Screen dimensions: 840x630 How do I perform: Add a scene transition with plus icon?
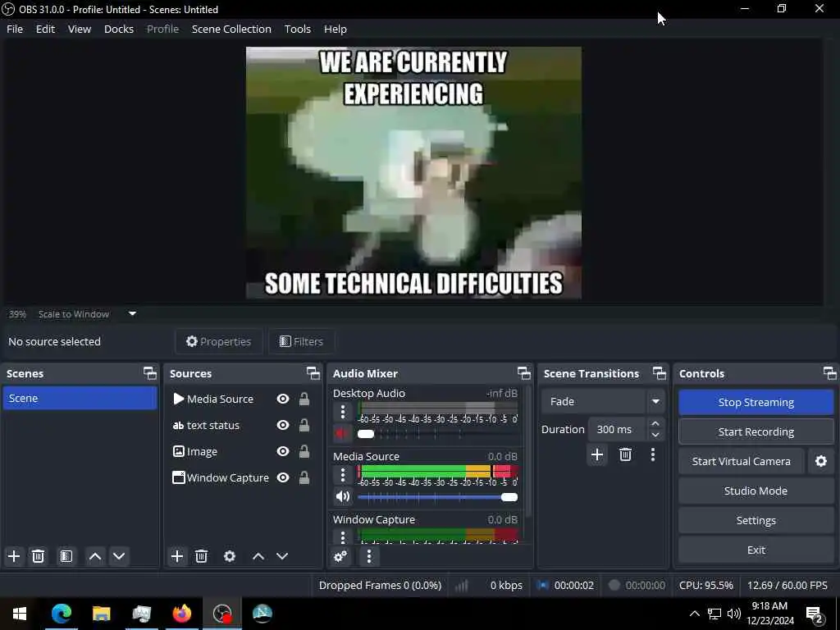tap(597, 454)
